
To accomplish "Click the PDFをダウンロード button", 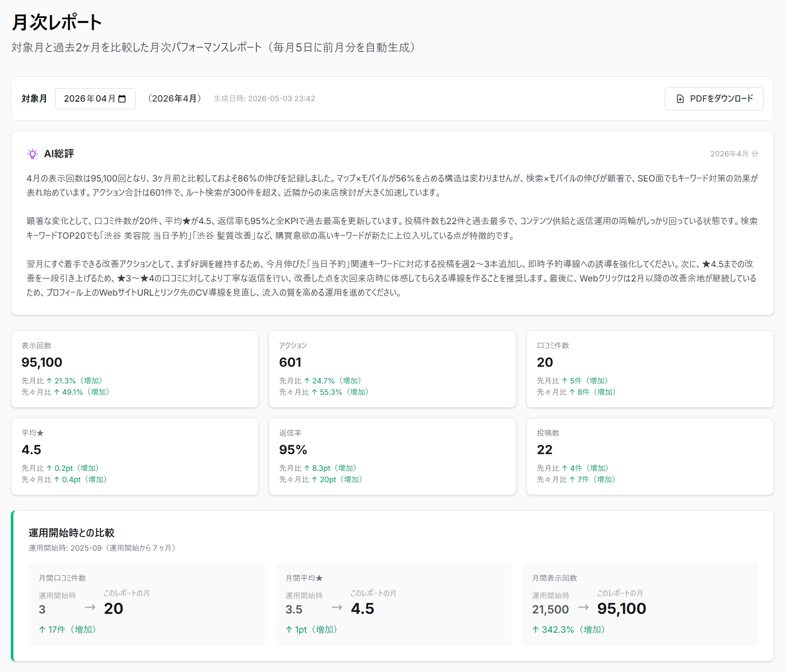I will tap(714, 99).
